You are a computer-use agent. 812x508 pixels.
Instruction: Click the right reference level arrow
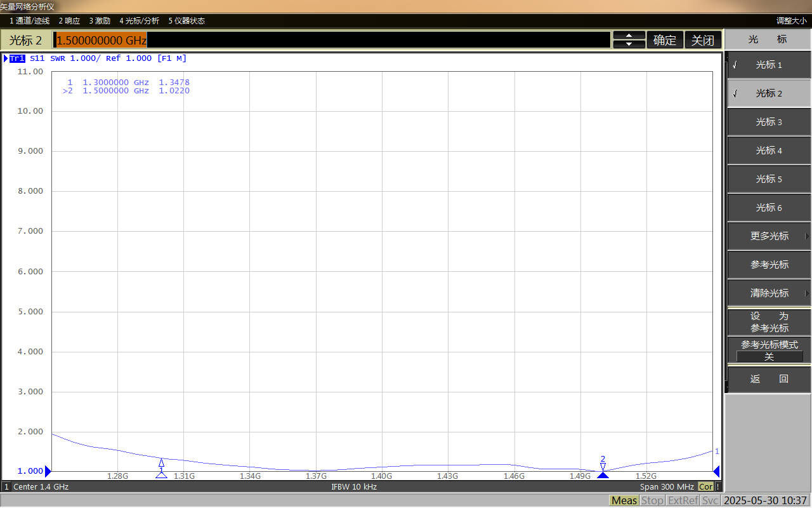coord(716,471)
